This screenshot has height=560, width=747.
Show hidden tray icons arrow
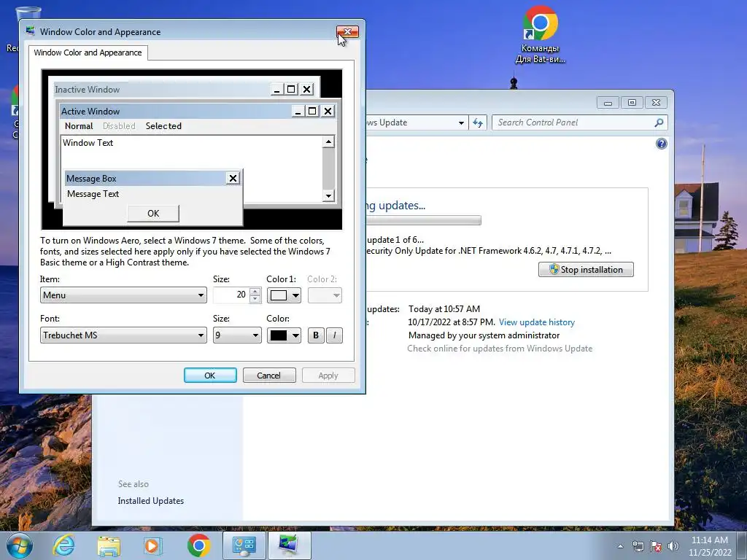(620, 546)
